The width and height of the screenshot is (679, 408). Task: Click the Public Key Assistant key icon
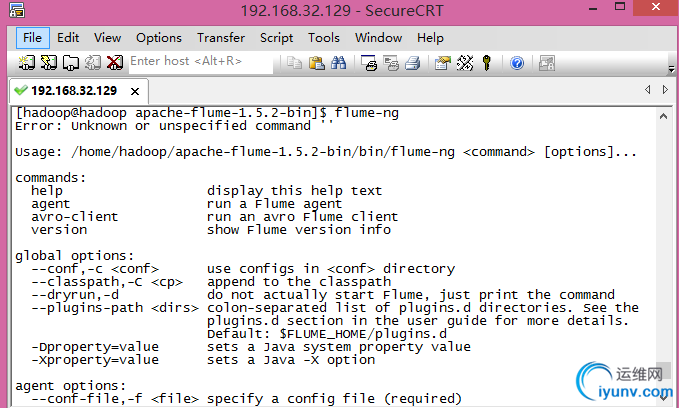click(487, 63)
